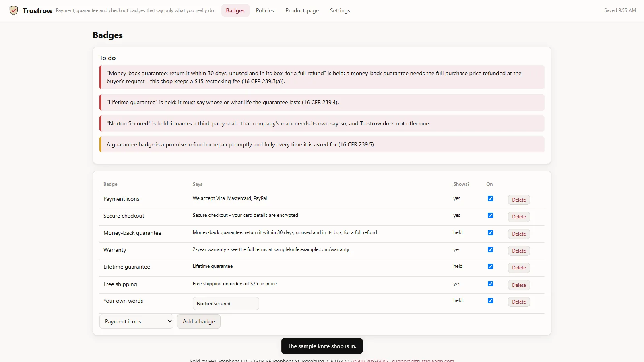The width and height of the screenshot is (644, 362).
Task: Uncheck the Free shipping badge
Action: click(490, 284)
